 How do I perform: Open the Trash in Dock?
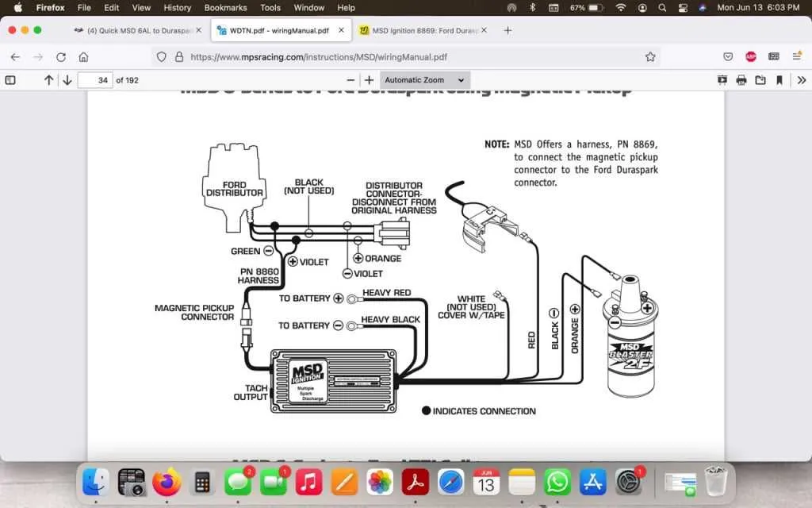tap(716, 482)
